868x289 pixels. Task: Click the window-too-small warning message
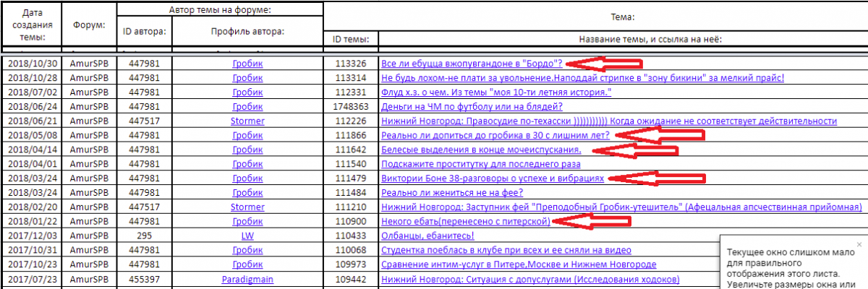793,264
